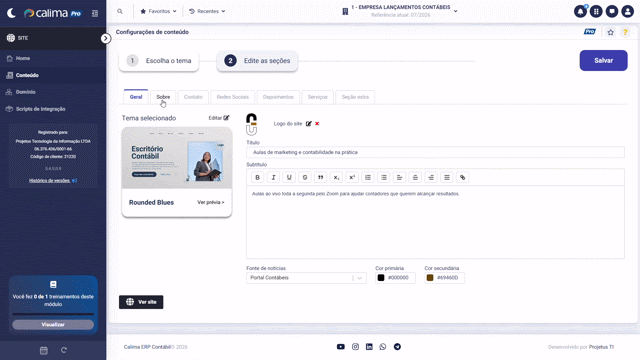Expand SITE module arrow
Viewport: 640px width, 360px height.
(106, 38)
